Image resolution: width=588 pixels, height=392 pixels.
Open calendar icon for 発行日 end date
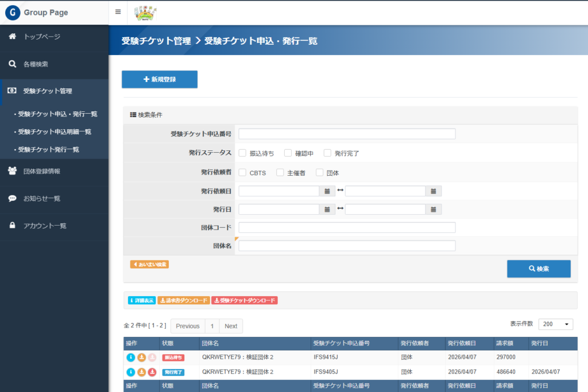434,209
